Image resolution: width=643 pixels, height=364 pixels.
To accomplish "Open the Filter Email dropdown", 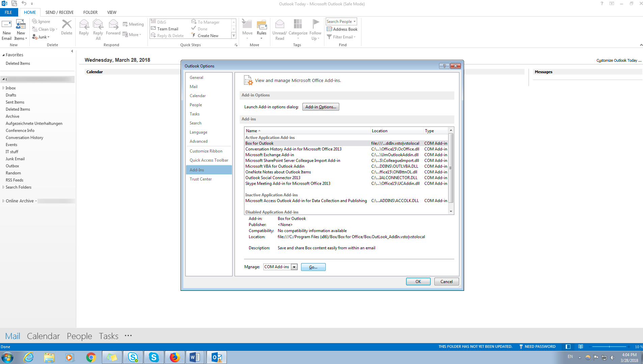I will pos(341,37).
